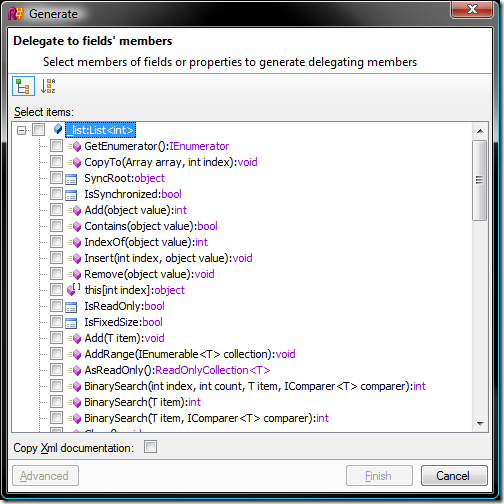Viewport: 504px width, 504px height.
Task: Click the Advanced button
Action: (45, 476)
